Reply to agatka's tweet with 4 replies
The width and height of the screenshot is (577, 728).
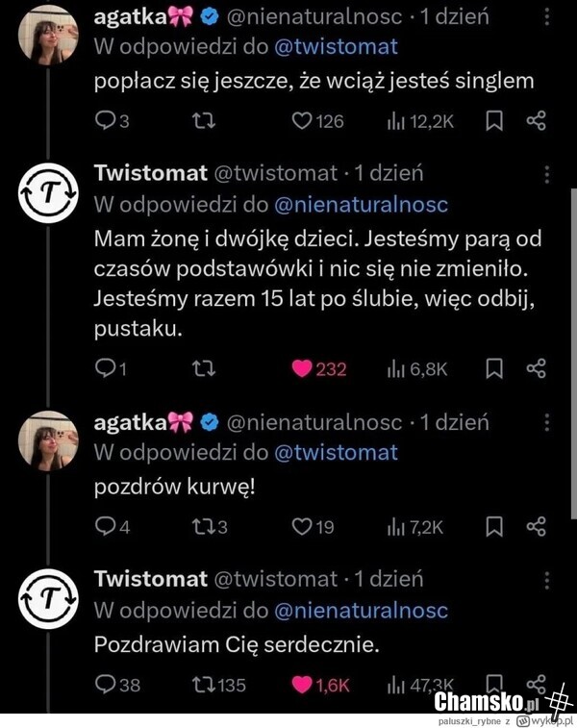[104, 526]
